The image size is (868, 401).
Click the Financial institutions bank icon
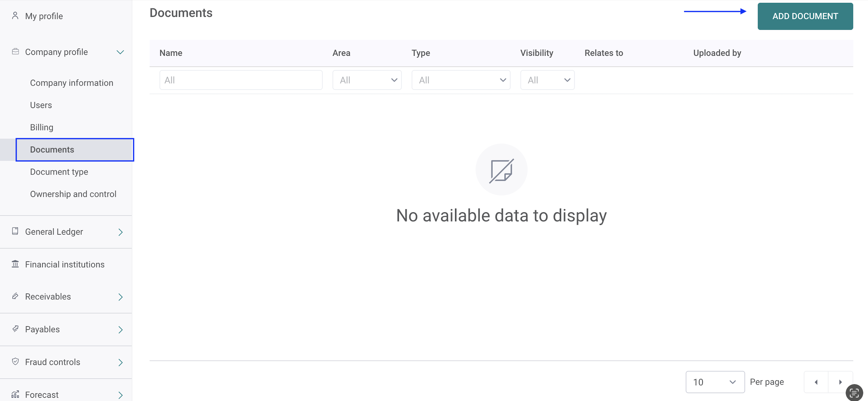click(15, 264)
